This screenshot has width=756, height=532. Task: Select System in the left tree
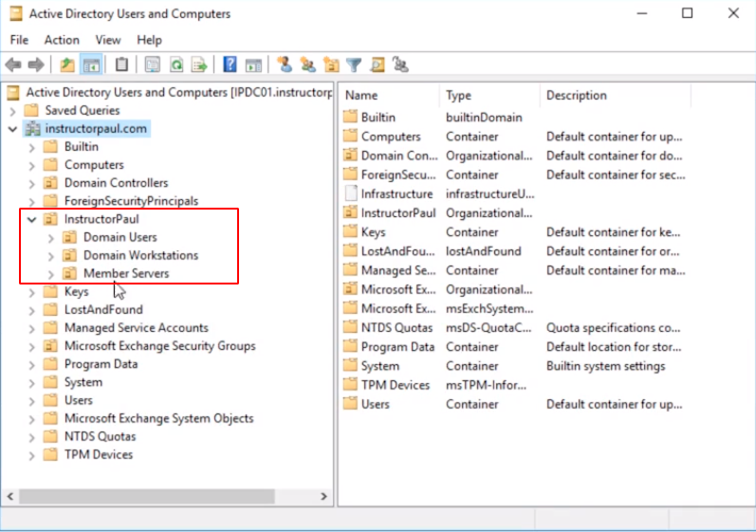click(83, 382)
